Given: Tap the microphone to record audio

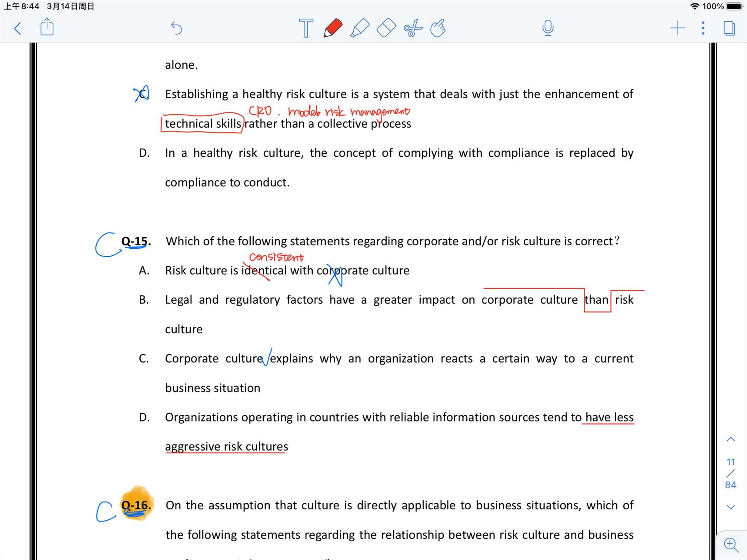Looking at the screenshot, I should pyautogui.click(x=548, y=28).
